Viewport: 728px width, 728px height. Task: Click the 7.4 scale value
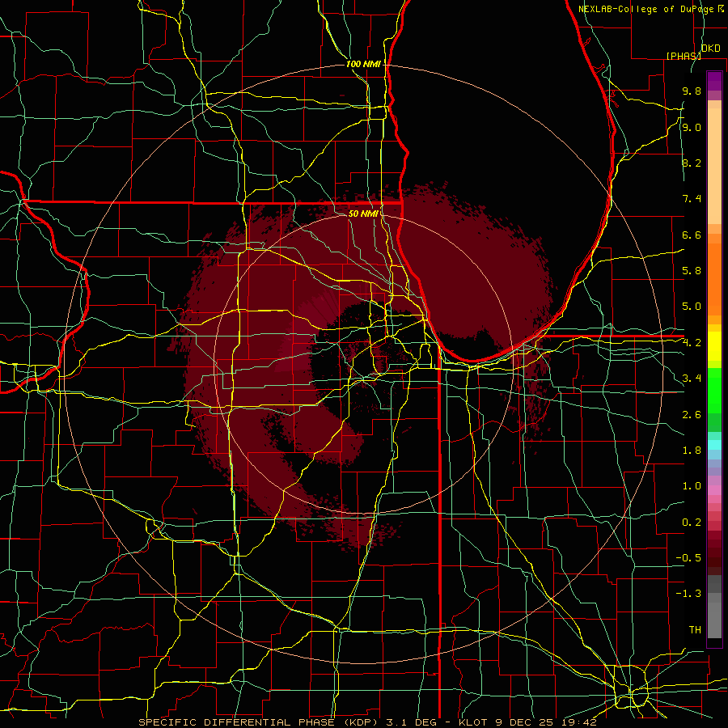(x=692, y=199)
